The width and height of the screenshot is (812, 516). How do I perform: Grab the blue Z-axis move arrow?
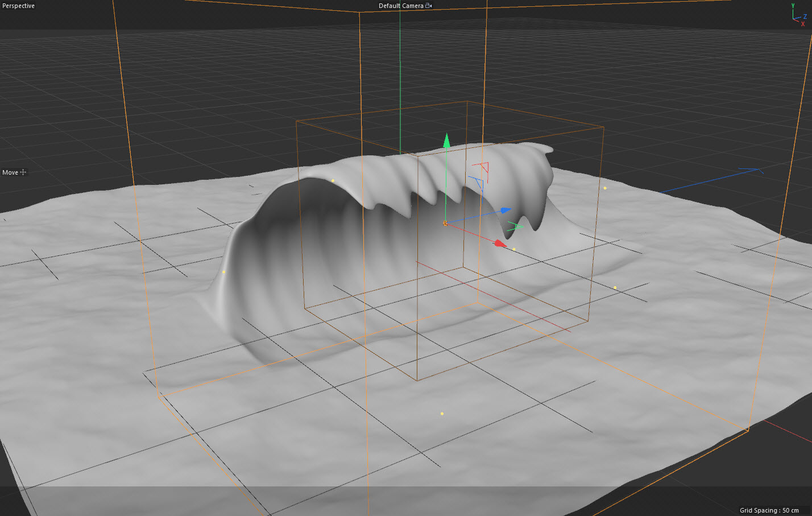pyautogui.click(x=506, y=210)
